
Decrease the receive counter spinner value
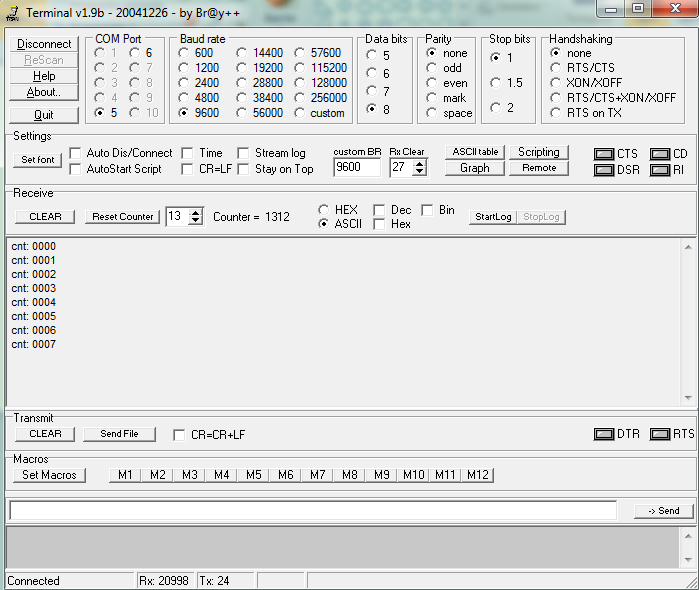click(x=195, y=221)
